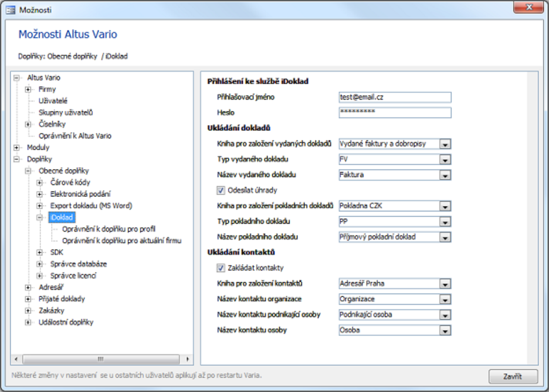Select Správce databáze label
The width and height of the screenshot is (549, 392).
[79, 264]
